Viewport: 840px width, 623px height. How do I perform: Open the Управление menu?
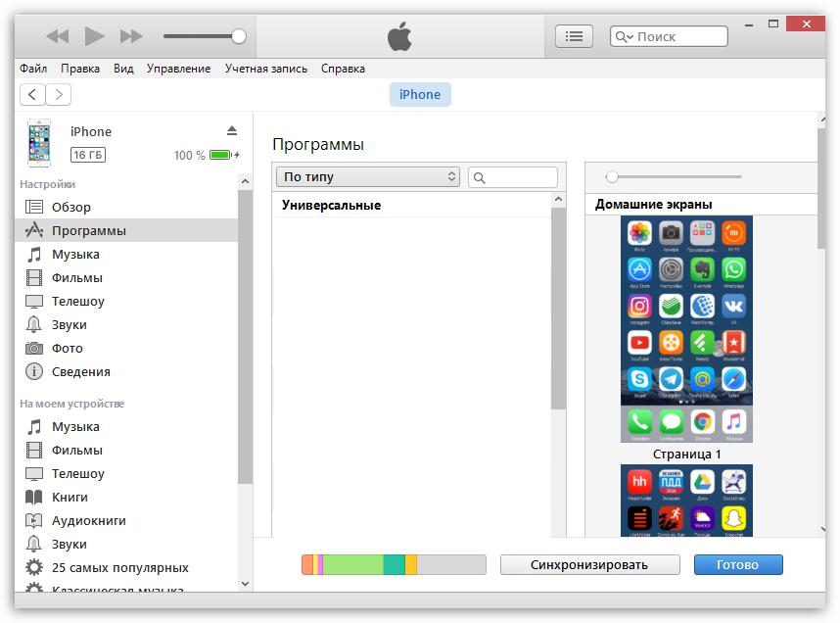pyautogui.click(x=178, y=69)
